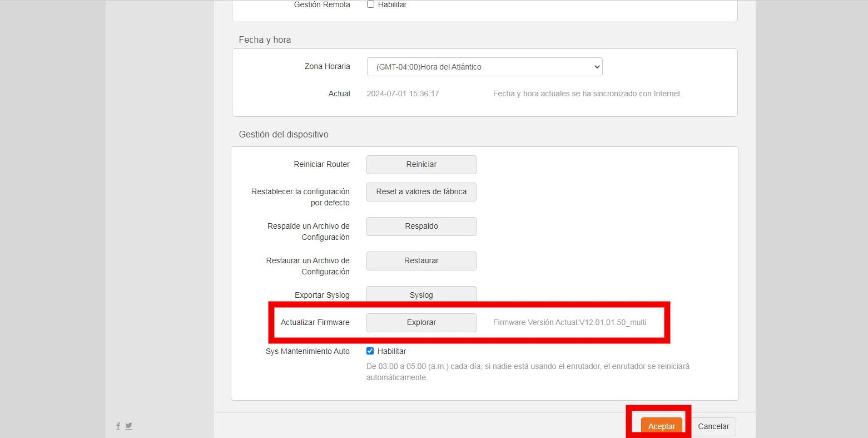
Task: Click Cancelar to discard changes
Action: point(713,426)
